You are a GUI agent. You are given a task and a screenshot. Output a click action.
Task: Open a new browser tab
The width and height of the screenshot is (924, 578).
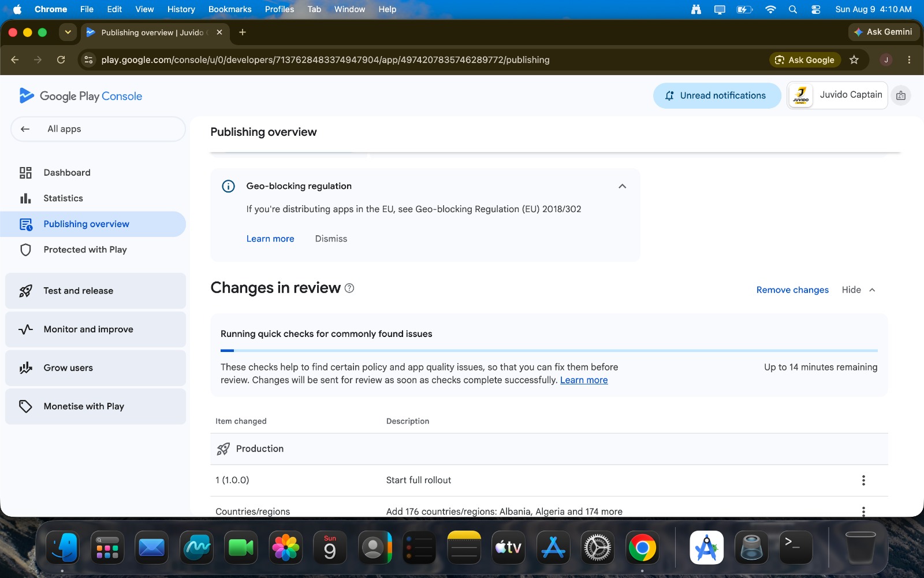click(x=243, y=32)
